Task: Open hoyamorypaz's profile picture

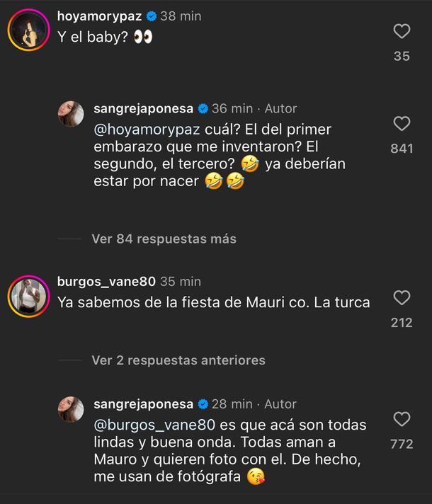Action: click(x=28, y=30)
